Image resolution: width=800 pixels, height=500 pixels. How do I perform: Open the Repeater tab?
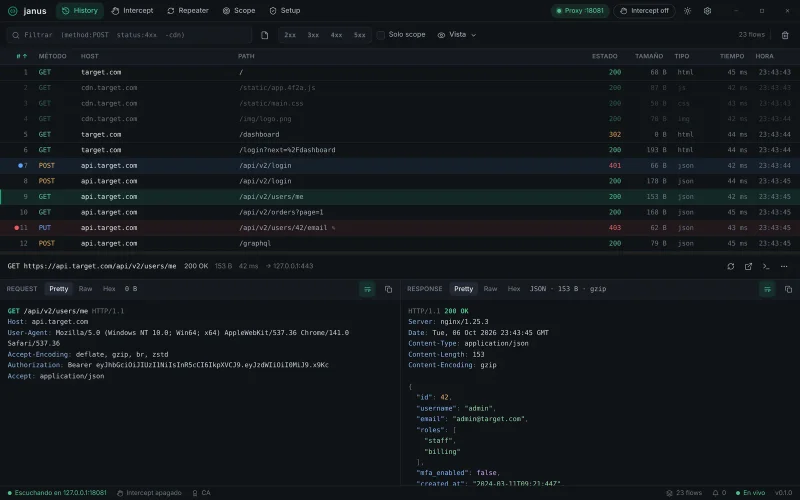pyautogui.click(x=188, y=11)
